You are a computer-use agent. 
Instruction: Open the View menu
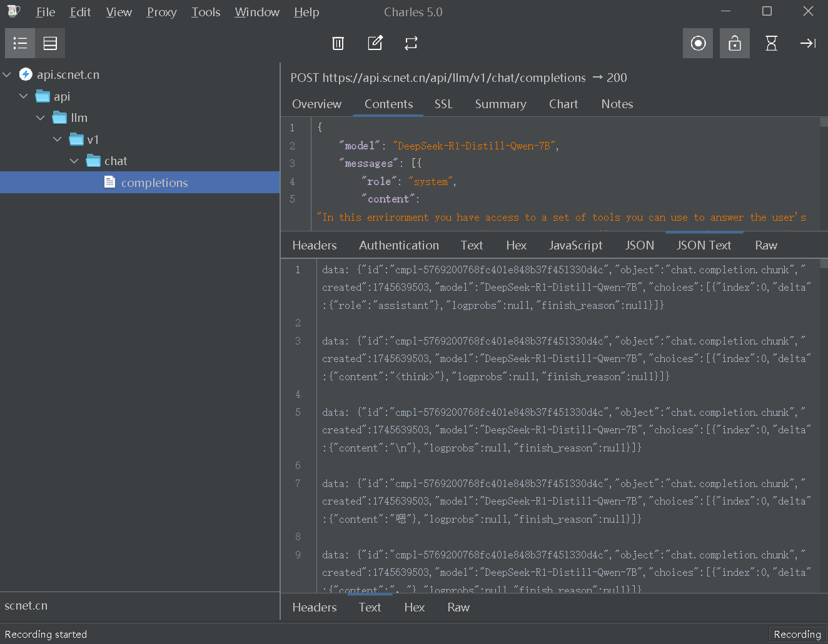[x=119, y=12]
